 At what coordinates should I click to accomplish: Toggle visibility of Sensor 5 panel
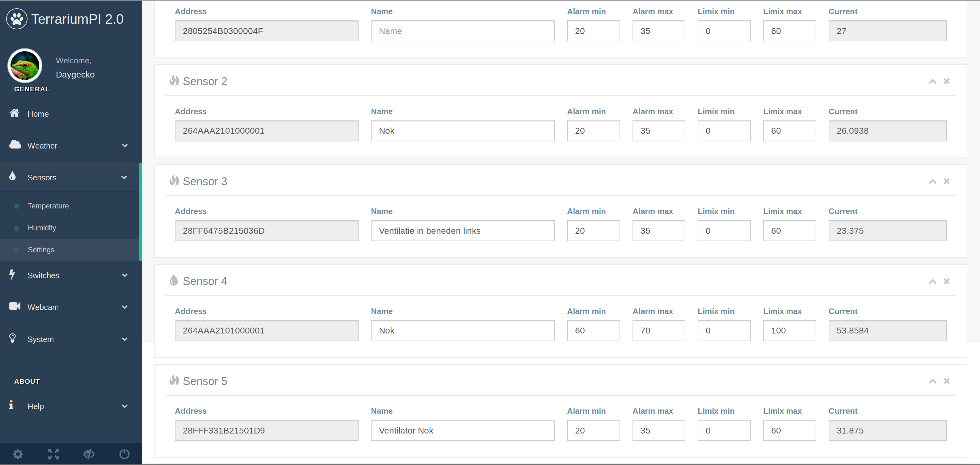933,381
